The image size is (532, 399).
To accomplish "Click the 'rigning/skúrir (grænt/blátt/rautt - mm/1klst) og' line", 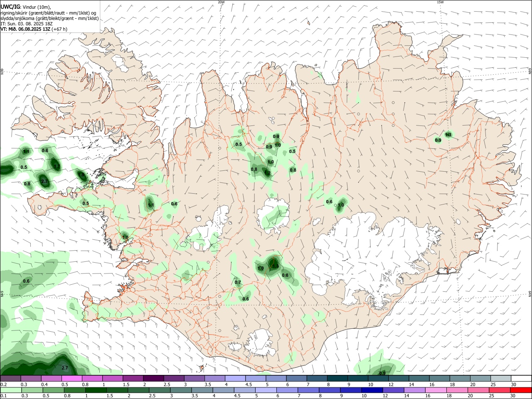I will pyautogui.click(x=48, y=13).
